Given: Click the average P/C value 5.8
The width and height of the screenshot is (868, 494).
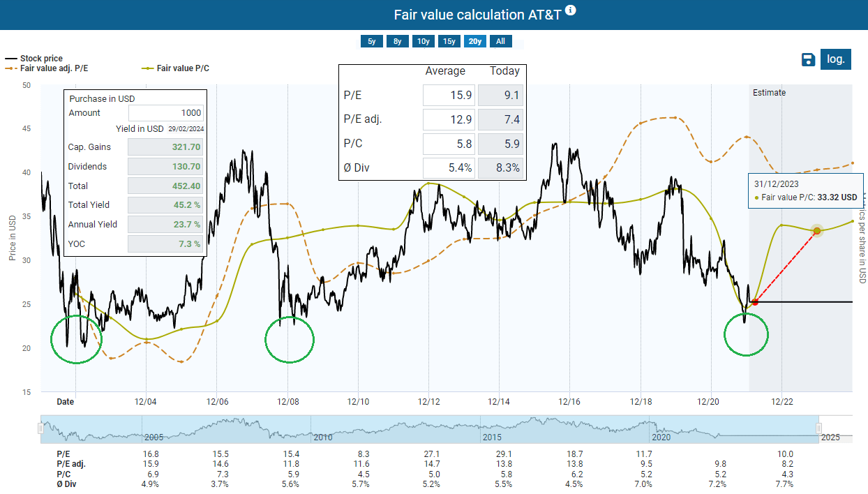Looking at the screenshot, I should pos(449,144).
